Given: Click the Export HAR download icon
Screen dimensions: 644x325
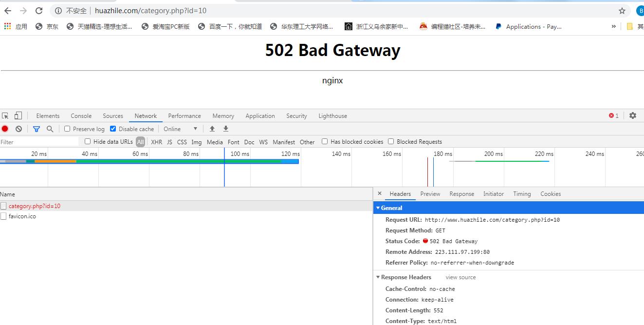Looking at the screenshot, I should pyautogui.click(x=226, y=129).
